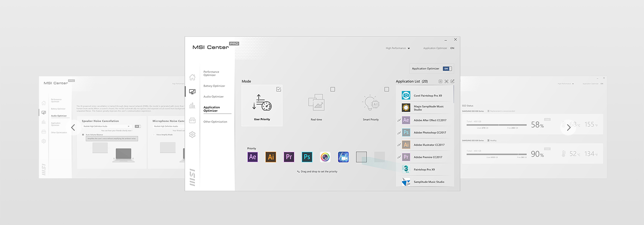The height and width of the screenshot is (225, 644).
Task: Open the Home icon in front window sidebar
Action: tap(192, 77)
